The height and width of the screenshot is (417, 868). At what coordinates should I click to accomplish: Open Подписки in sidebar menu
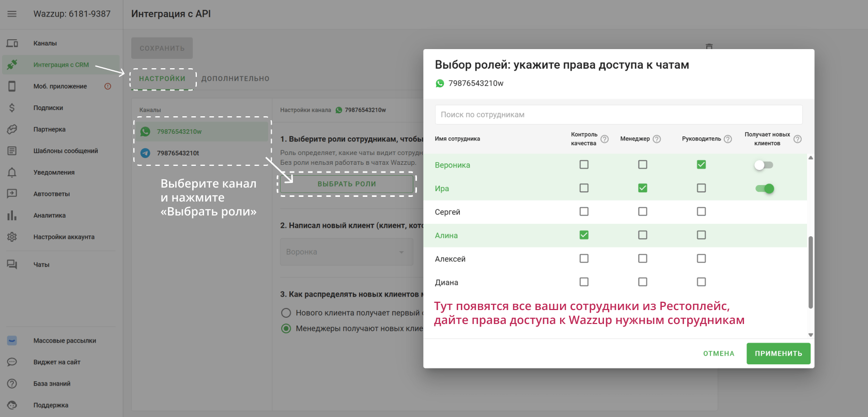point(48,108)
